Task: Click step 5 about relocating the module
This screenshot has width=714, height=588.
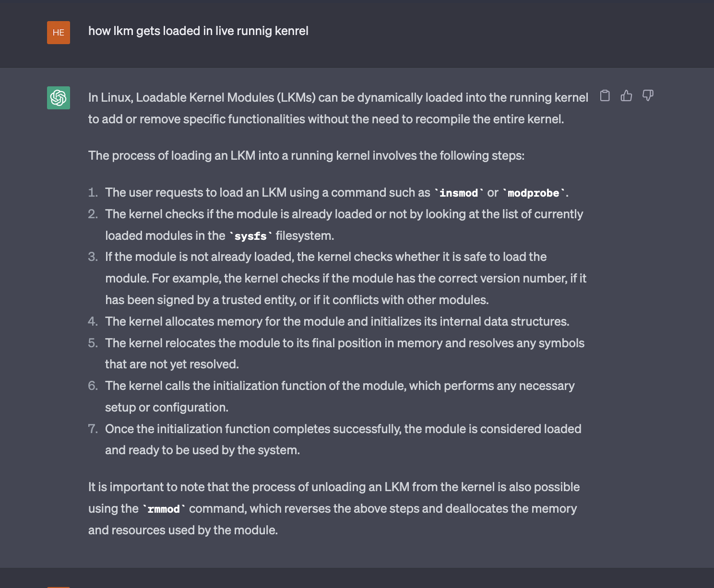Action: coord(345,353)
